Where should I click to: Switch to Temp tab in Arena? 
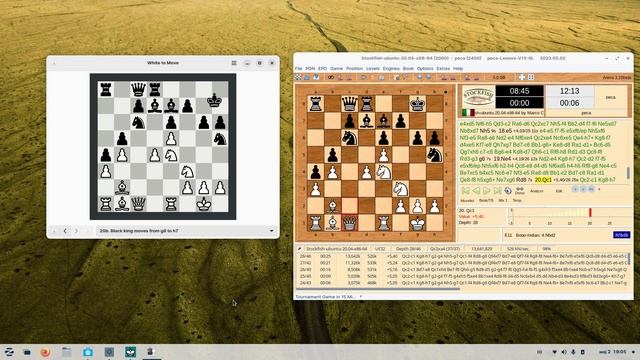517,200
